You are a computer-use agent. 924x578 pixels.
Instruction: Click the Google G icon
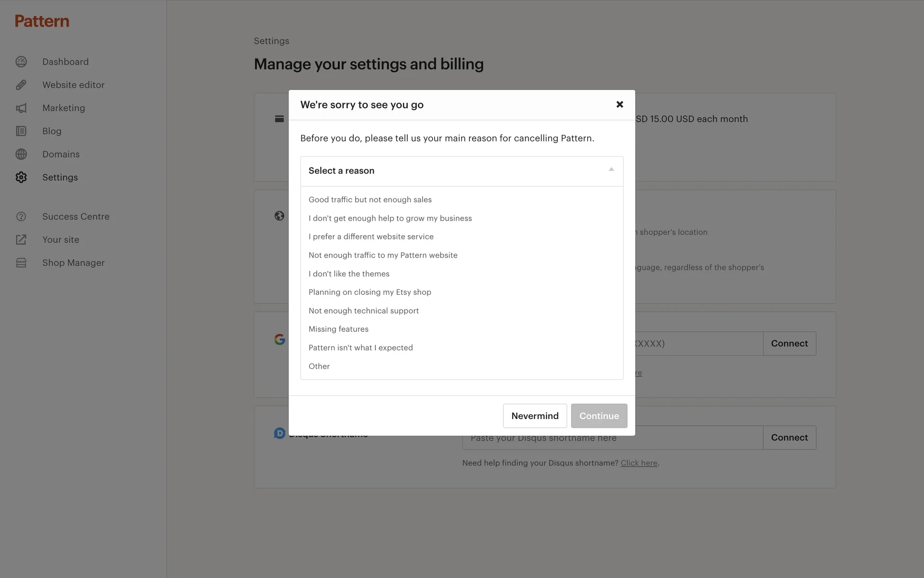pos(280,339)
